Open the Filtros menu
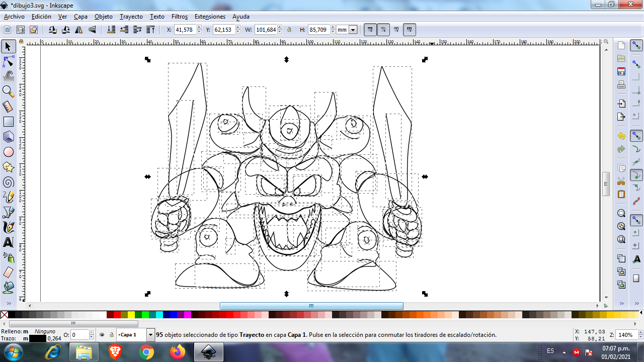Viewport: 644px width, 362px height. pos(180,17)
